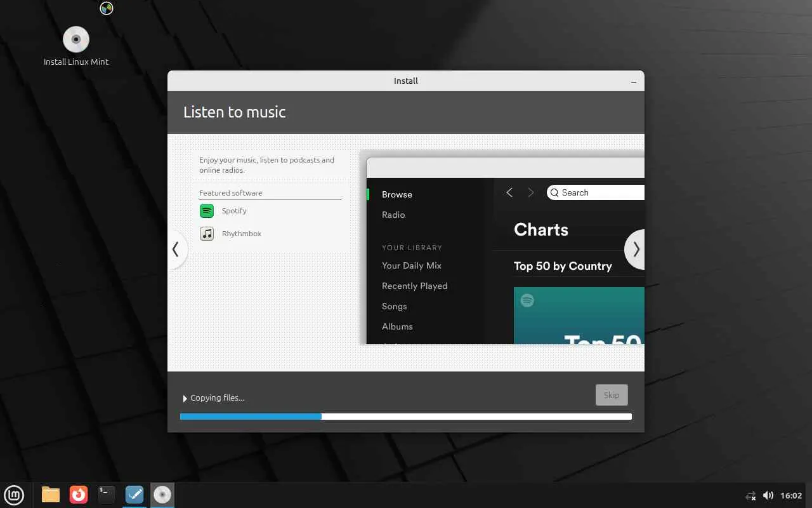Viewport: 812px width, 508px height.
Task: Click the Search field in the Spotify preview
Action: click(596, 192)
